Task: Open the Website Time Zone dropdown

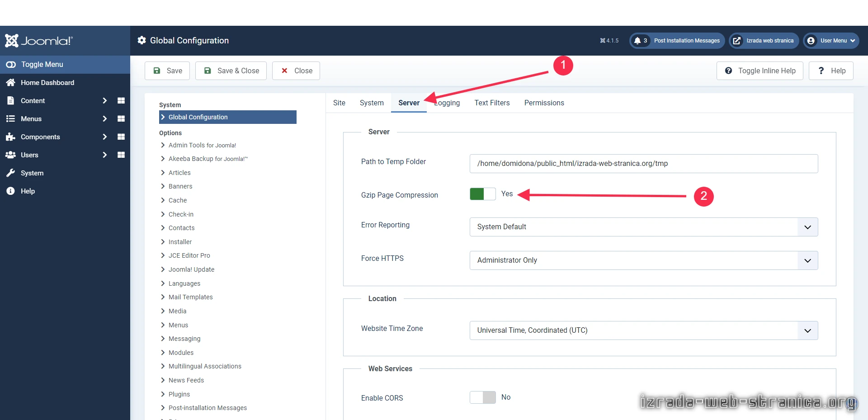Action: click(644, 330)
